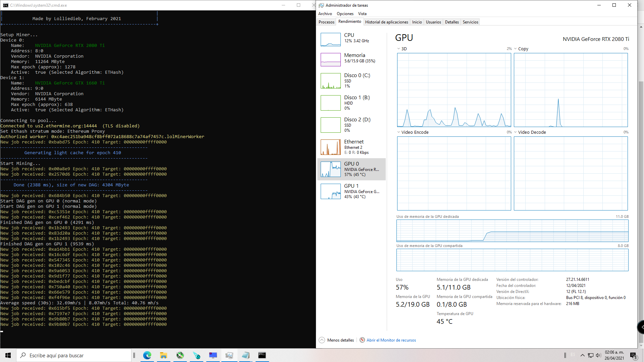Image resolution: width=644 pixels, height=362 pixels.
Task: Show hidden system tray icons
Action: (582, 355)
